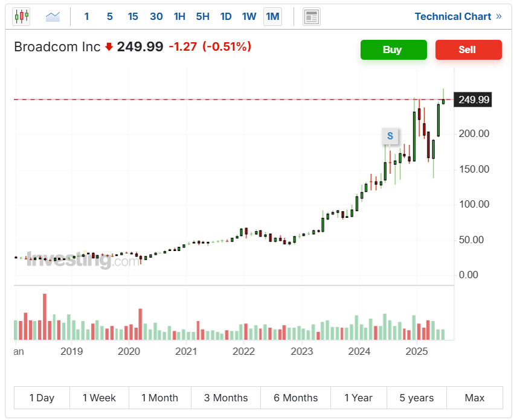Click the Technical Chart double-arrow icon
Screen dimensions: 514x420
(x=498, y=16)
